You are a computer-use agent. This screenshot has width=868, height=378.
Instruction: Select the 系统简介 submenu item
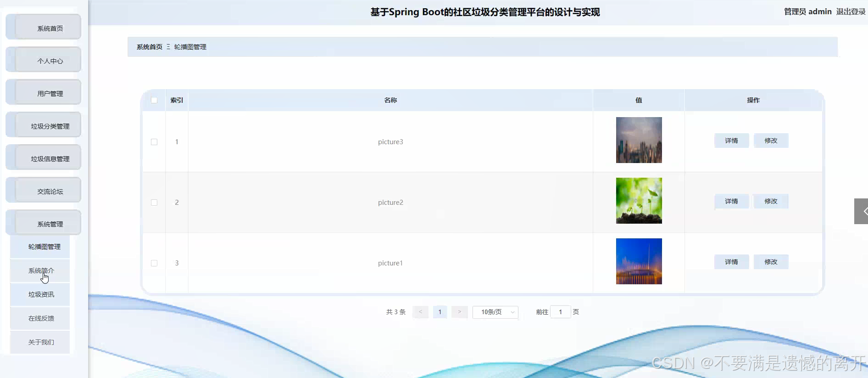[x=40, y=271]
